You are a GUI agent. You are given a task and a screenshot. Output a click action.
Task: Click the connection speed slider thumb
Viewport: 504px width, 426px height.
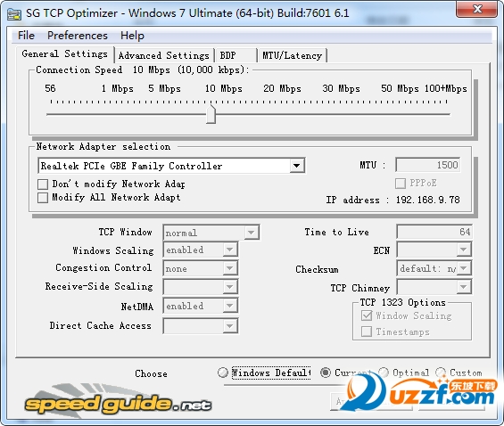click(x=211, y=114)
